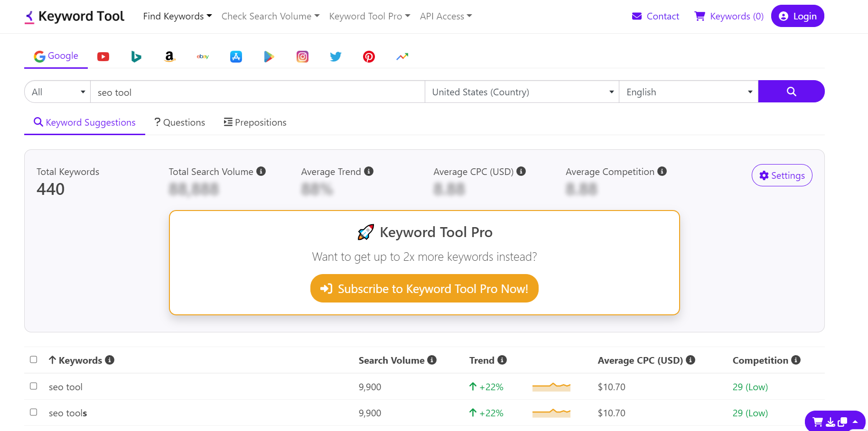
Task: Select the eBay keyword source icon
Action: click(x=203, y=57)
